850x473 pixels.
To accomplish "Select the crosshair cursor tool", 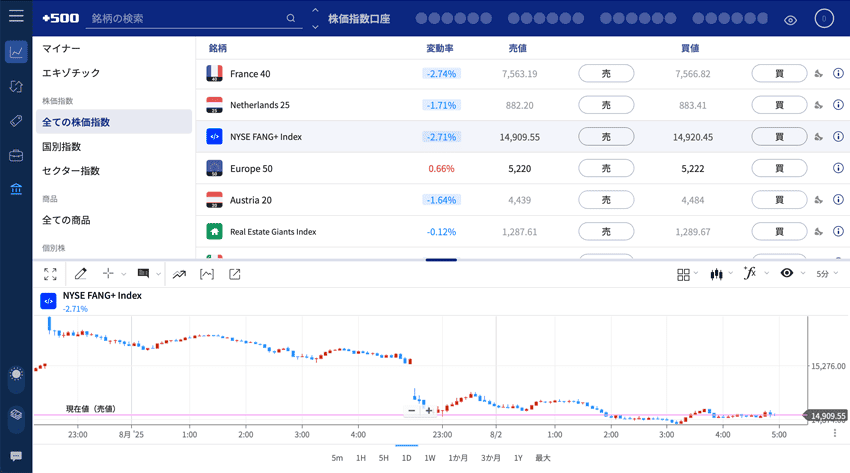I will [108, 273].
